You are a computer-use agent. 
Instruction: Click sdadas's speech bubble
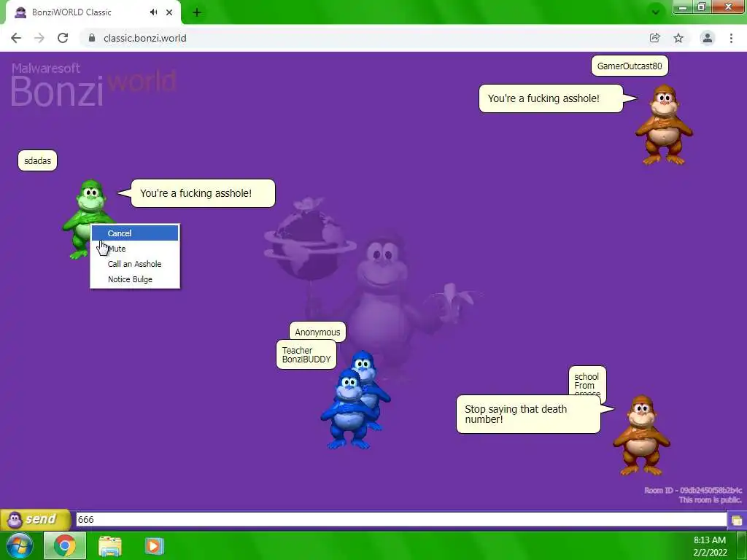point(203,193)
